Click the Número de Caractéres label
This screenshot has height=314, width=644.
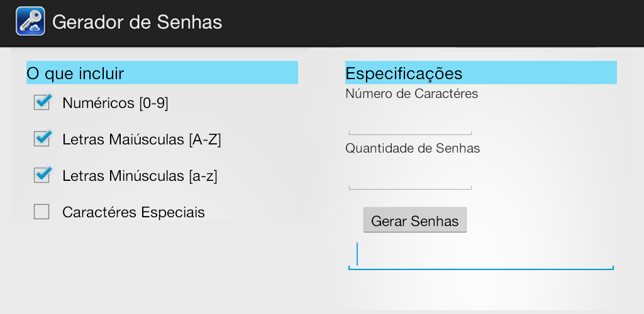pyautogui.click(x=411, y=94)
